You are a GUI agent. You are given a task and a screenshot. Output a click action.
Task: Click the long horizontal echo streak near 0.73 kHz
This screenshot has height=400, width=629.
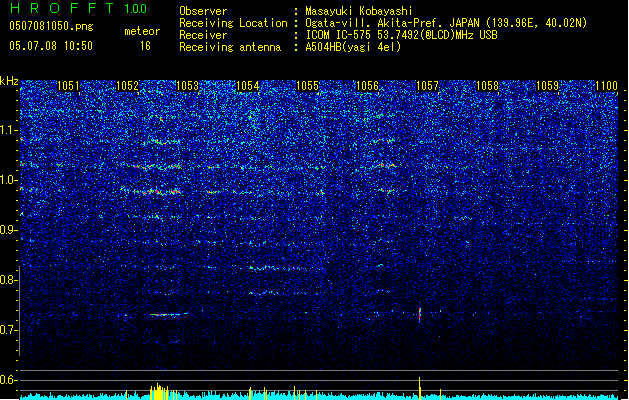[169, 314]
